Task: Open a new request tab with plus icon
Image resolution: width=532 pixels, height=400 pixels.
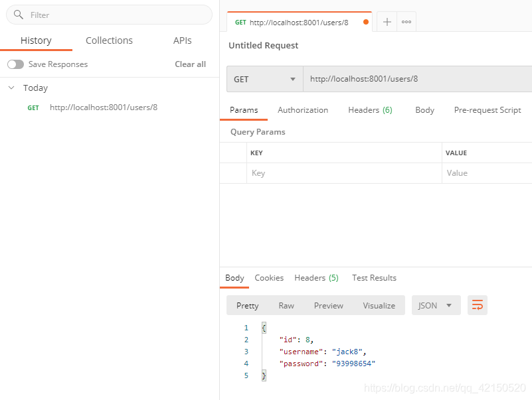Action: 387,22
